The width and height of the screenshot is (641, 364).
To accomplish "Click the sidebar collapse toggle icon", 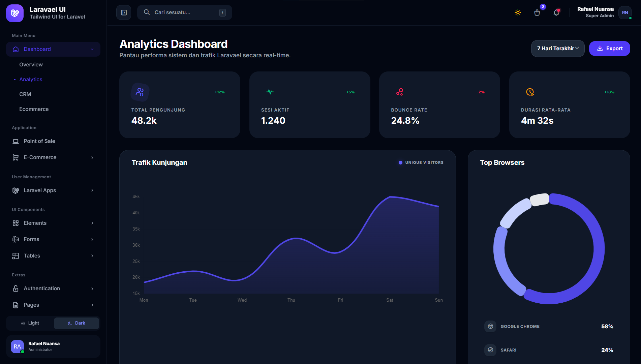I will 124,12.
